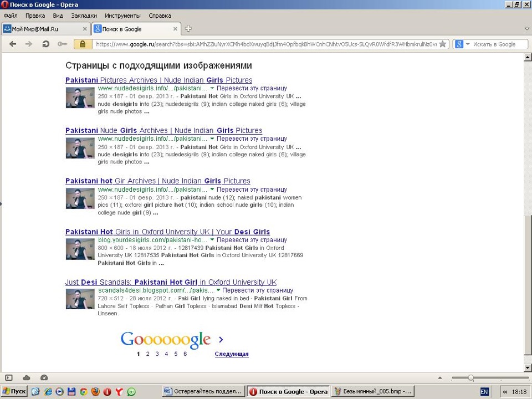Open the Your Desi Girls result title
The image size is (532, 399).
point(167,232)
